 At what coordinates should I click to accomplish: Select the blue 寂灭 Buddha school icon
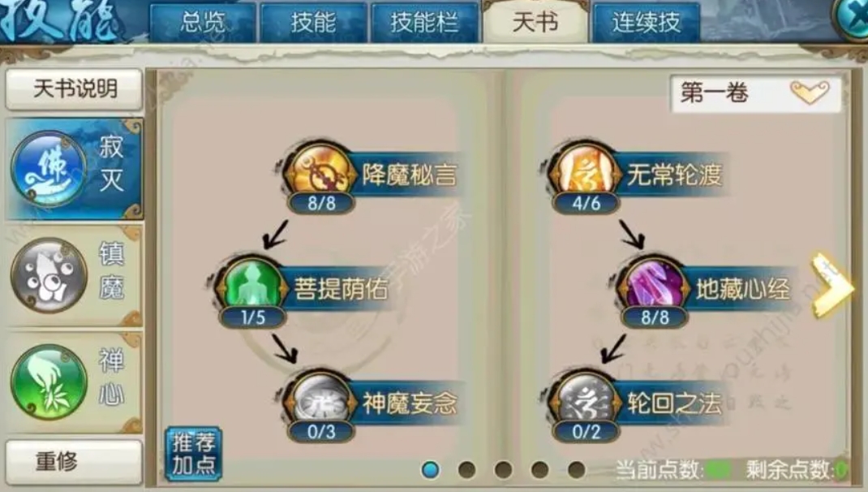click(49, 168)
